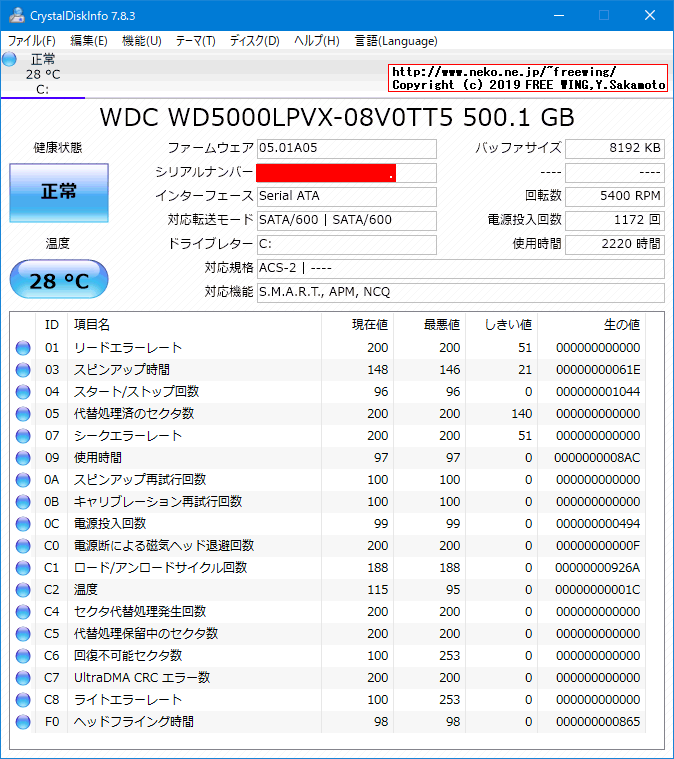Image resolution: width=674 pixels, height=759 pixels.
Task: Click the 使用時間 field 2220 時間
Action: (x=615, y=244)
